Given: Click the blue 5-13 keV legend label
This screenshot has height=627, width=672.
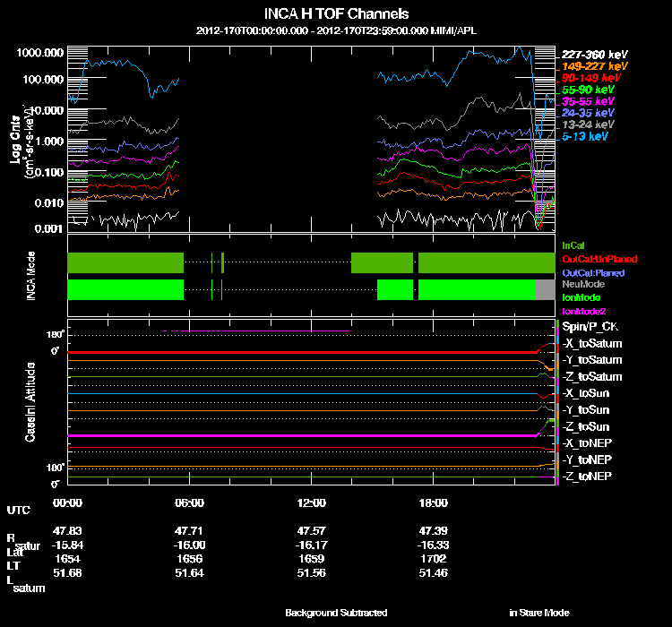Looking at the screenshot, I should (x=585, y=137).
